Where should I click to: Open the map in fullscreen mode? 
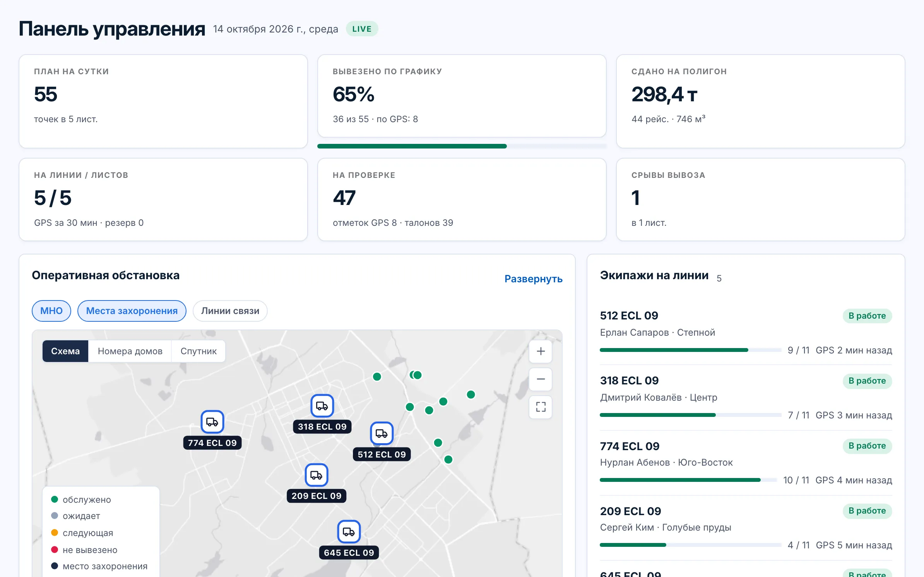pyautogui.click(x=541, y=407)
